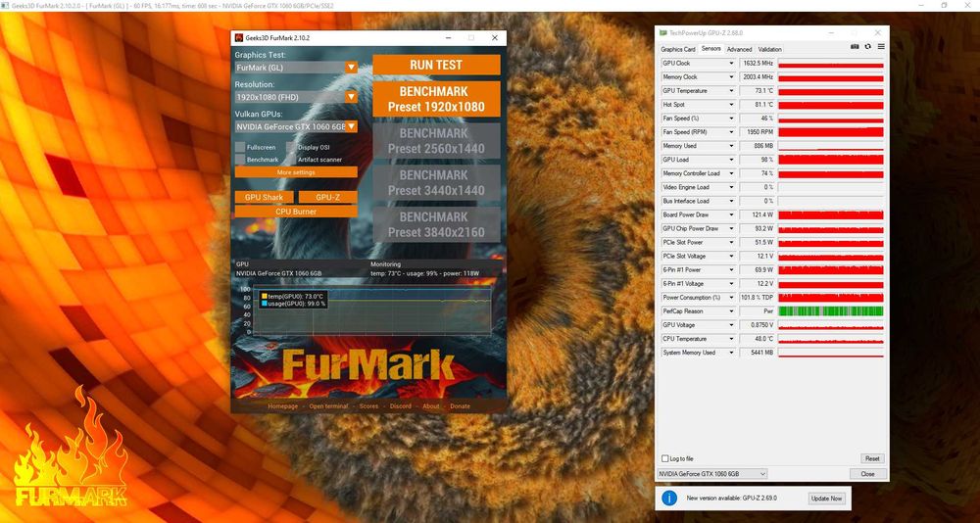Open the Hot Spot sensor dropdown
The height and width of the screenshot is (523, 980).
coord(731,105)
